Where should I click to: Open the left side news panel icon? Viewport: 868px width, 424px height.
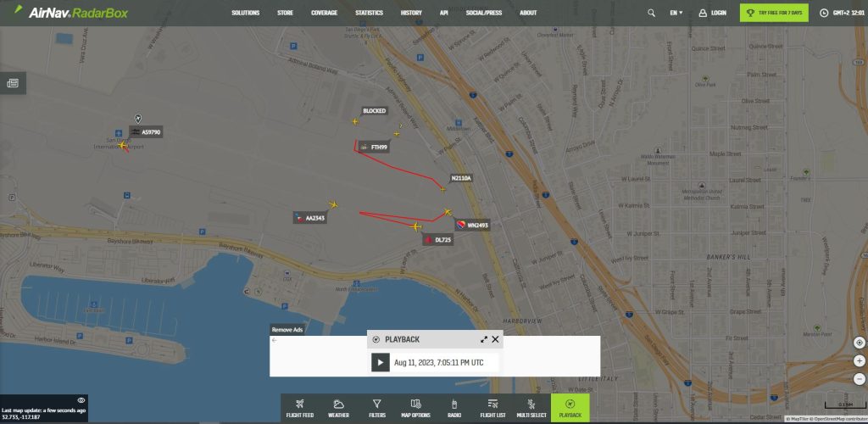(13, 83)
